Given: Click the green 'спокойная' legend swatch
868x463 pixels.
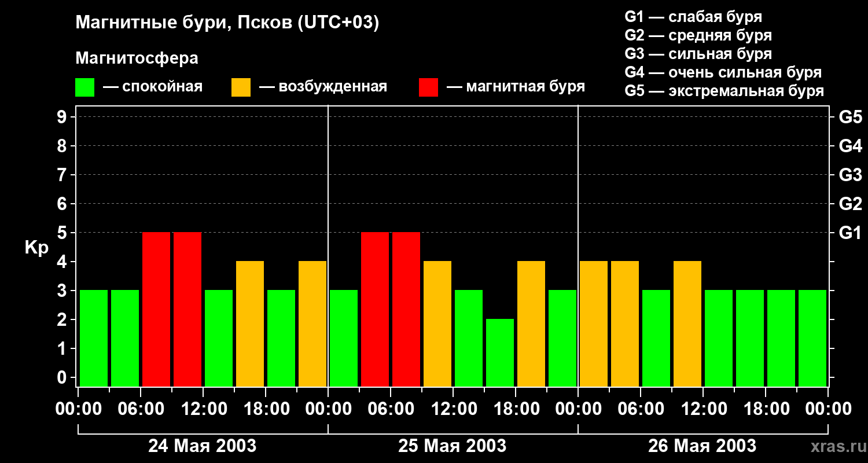Looking at the screenshot, I should 84,87.
